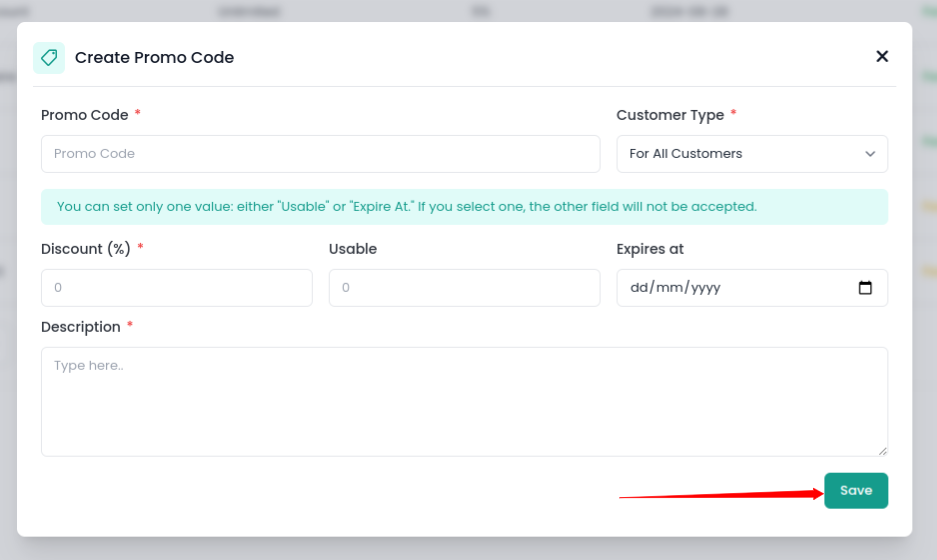The width and height of the screenshot is (937, 560).
Task: Select the month segment of Expires at
Action: click(667, 288)
